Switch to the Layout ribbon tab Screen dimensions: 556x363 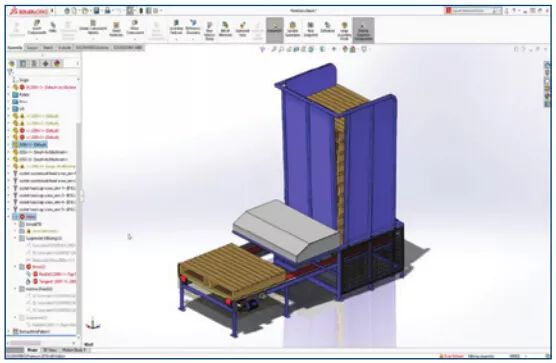[x=32, y=48]
